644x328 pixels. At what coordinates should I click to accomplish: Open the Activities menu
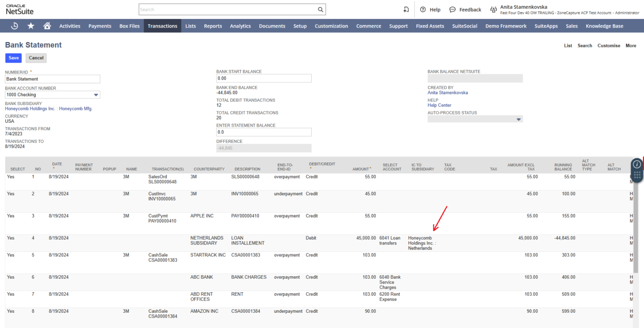70,26
